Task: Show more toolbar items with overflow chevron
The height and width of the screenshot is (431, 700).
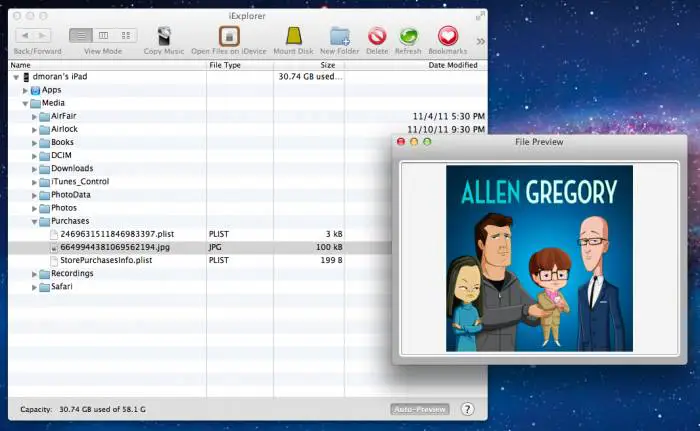Action: (x=480, y=42)
